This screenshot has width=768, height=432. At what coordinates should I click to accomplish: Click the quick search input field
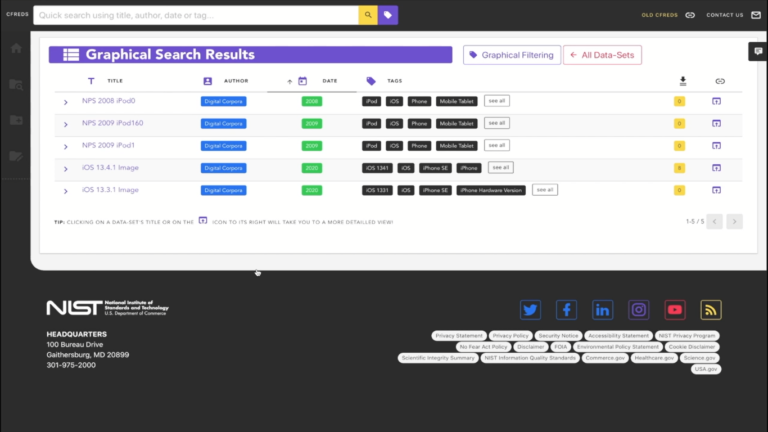click(195, 15)
